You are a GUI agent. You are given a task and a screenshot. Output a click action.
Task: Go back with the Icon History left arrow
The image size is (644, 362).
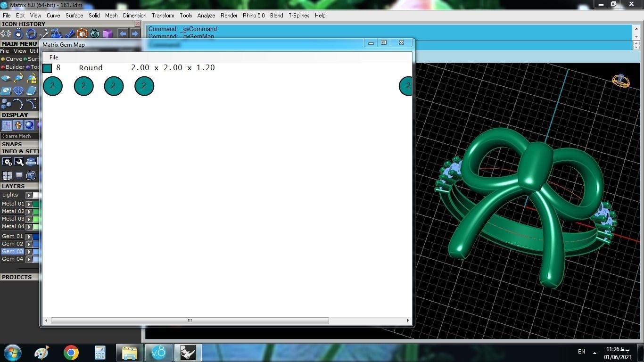pyautogui.click(x=123, y=33)
